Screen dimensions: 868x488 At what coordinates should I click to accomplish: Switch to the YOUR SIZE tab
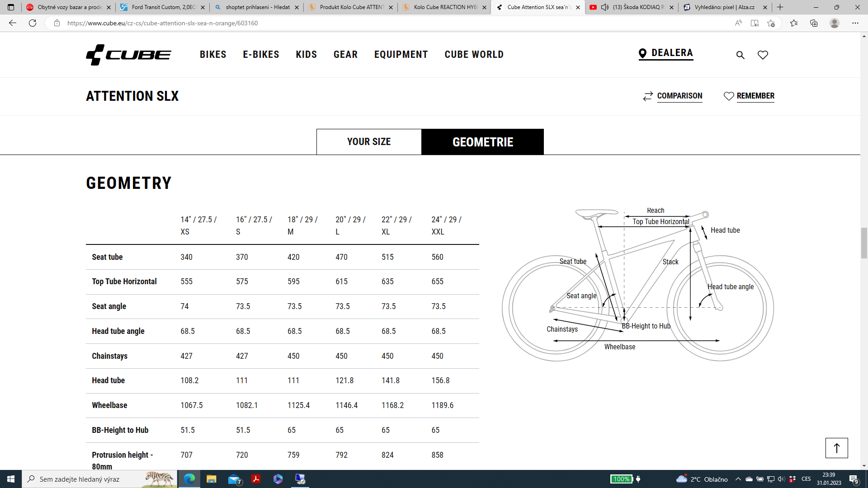point(369,142)
